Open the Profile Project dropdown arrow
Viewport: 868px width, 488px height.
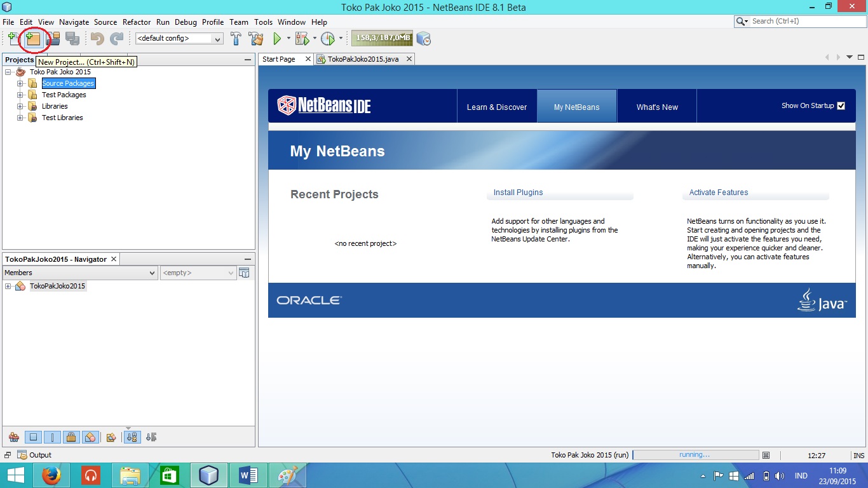pos(341,39)
